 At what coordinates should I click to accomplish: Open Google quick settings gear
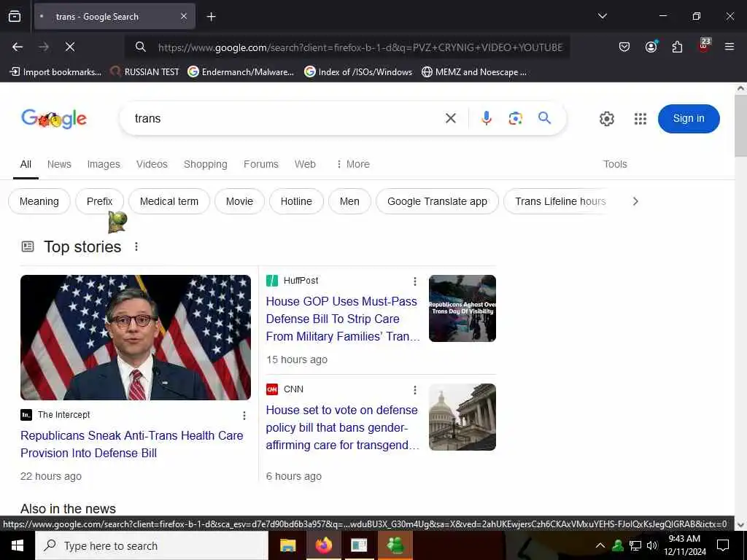pyautogui.click(x=606, y=119)
